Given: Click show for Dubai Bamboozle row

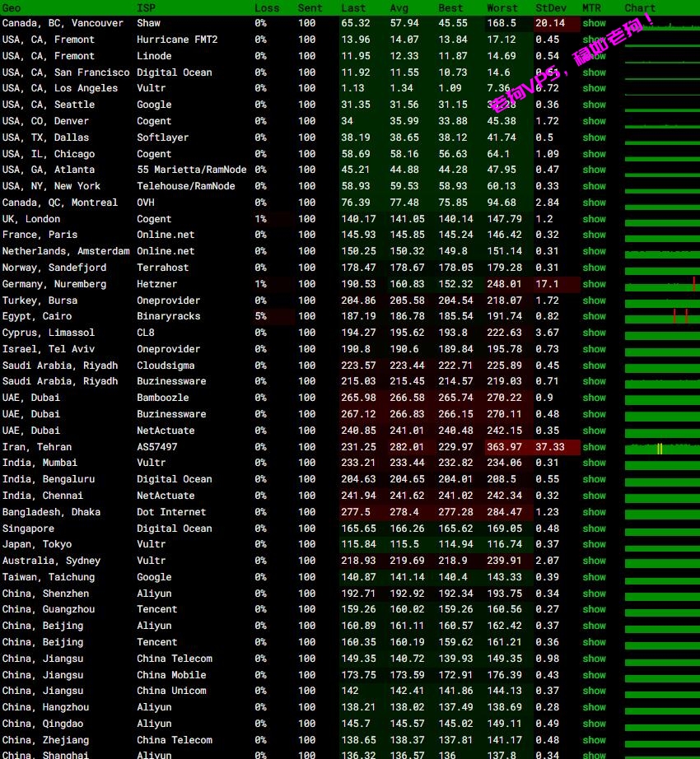Looking at the screenshot, I should (594, 398).
